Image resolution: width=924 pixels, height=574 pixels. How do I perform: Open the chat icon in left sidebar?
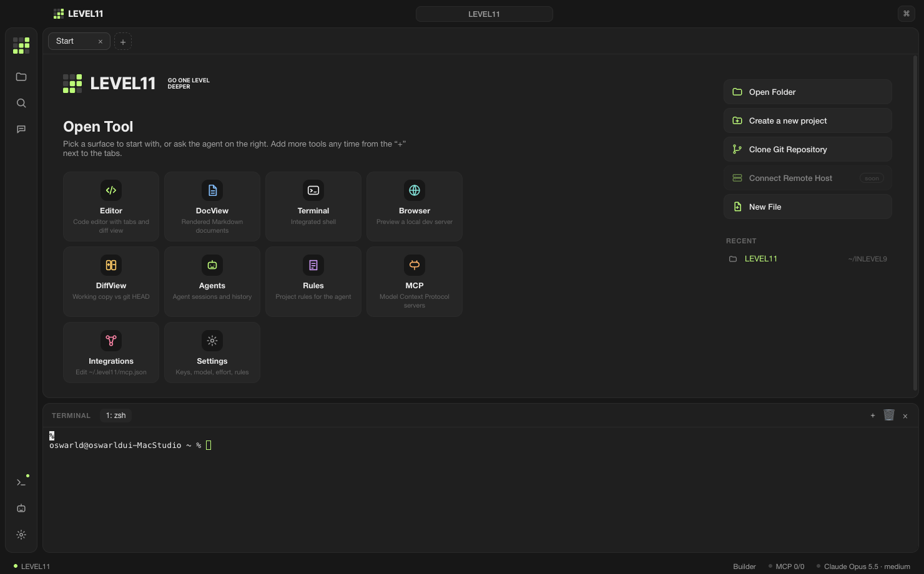pyautogui.click(x=21, y=129)
